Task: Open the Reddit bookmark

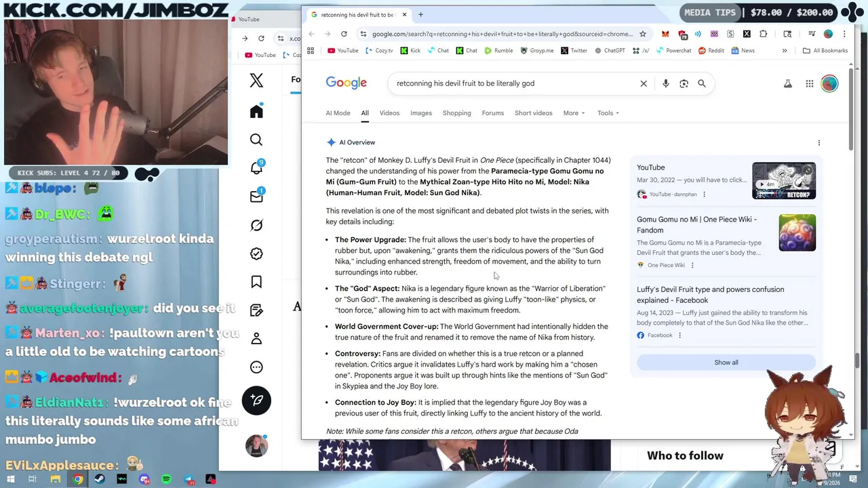Action: 711,50
